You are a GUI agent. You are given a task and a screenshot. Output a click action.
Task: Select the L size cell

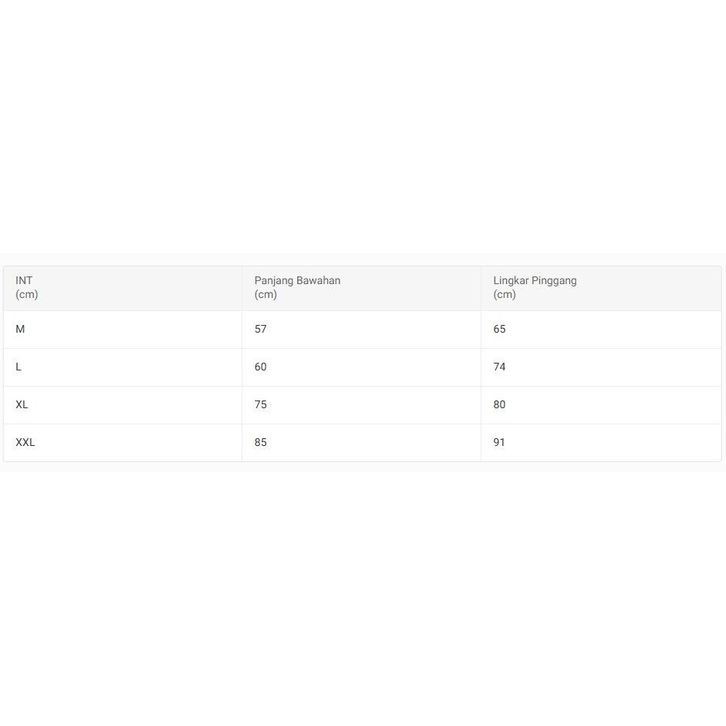19,367
